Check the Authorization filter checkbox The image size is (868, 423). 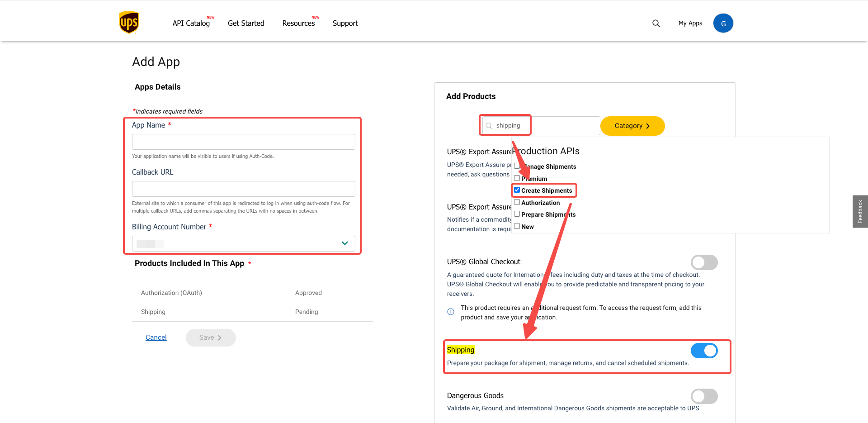point(517,202)
